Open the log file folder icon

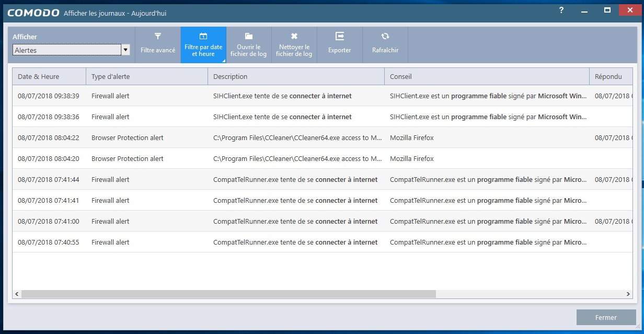pyautogui.click(x=249, y=37)
